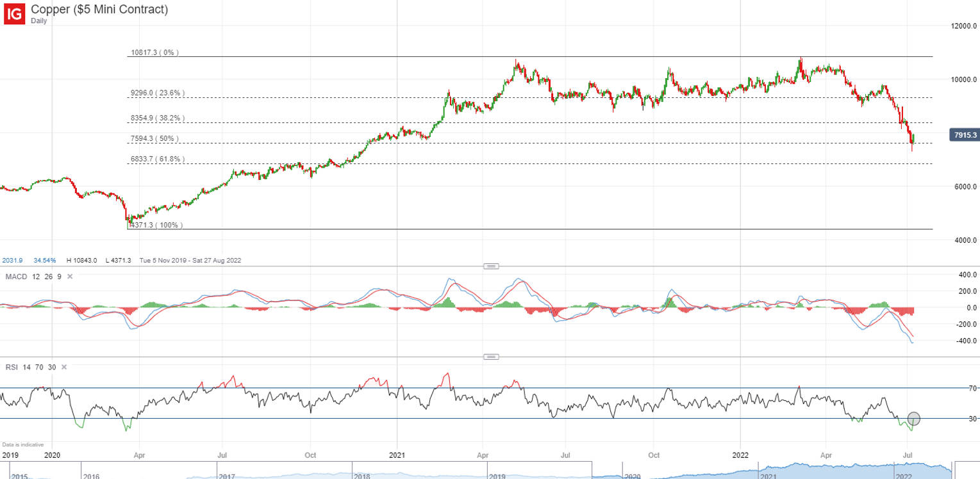The width and height of the screenshot is (980, 479).
Task: Click 2021 in the overview timeline strip
Action: click(x=766, y=476)
